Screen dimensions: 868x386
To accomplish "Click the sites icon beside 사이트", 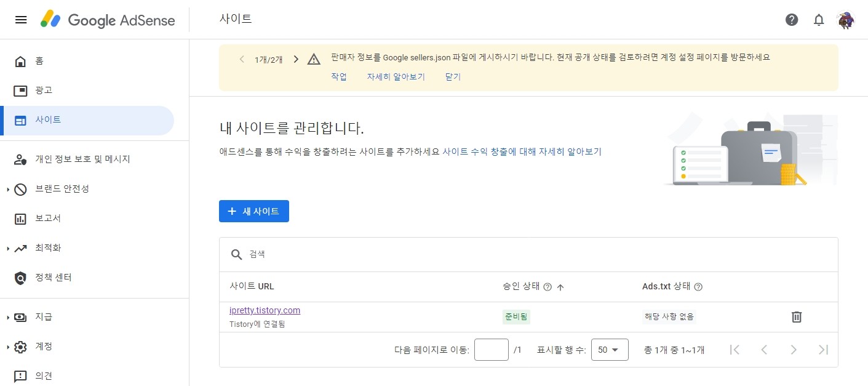I will tap(20, 121).
